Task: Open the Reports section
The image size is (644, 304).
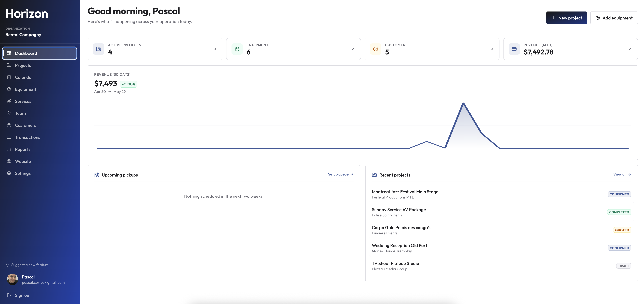Action: pyautogui.click(x=40, y=149)
